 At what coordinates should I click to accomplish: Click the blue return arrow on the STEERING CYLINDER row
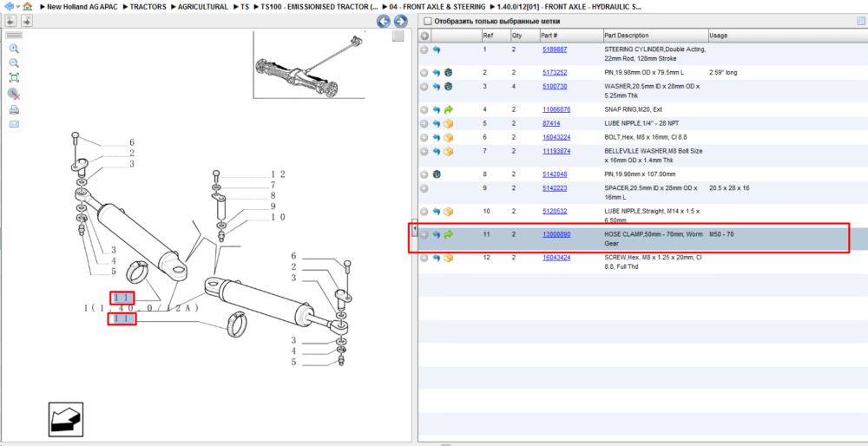tap(437, 49)
